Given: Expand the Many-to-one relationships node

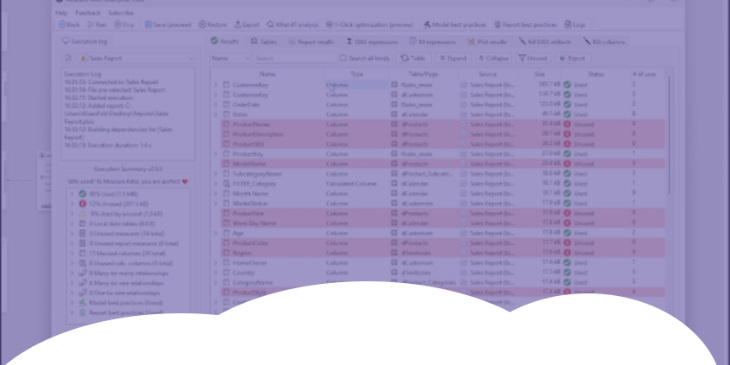Looking at the screenshot, I should pos(72,283).
